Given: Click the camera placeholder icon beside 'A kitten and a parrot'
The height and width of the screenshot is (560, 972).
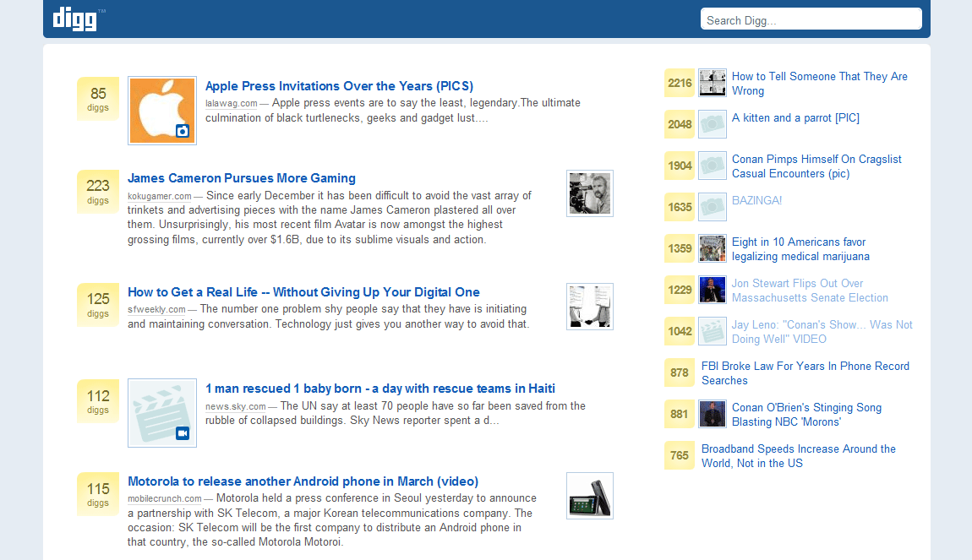Looking at the screenshot, I should [x=713, y=124].
